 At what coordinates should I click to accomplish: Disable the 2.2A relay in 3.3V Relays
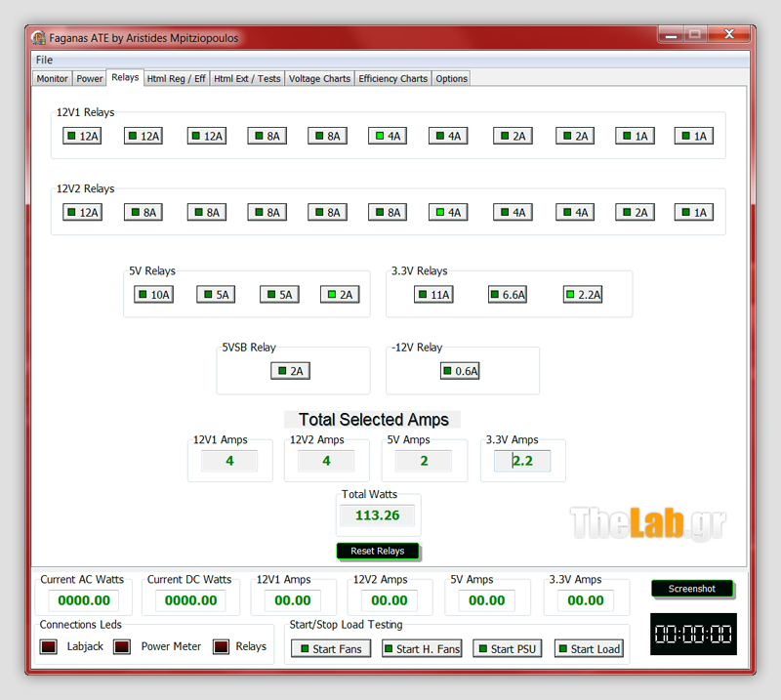pos(582,295)
